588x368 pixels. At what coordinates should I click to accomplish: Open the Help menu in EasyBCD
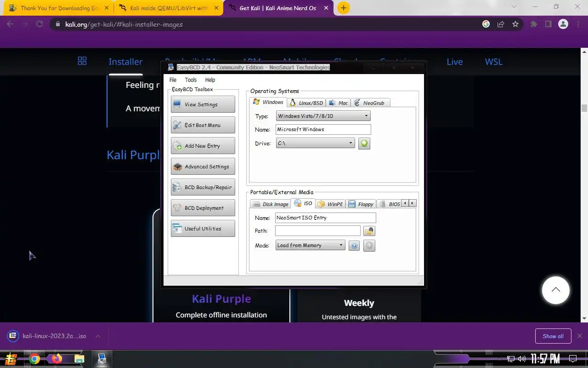(x=210, y=80)
